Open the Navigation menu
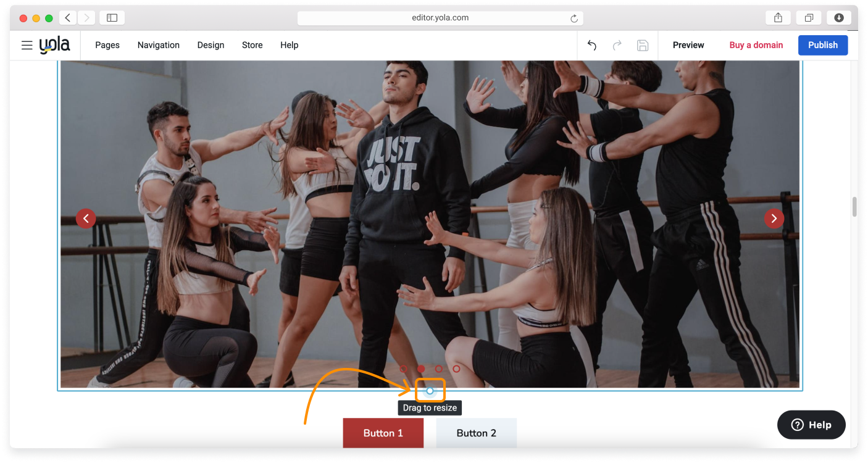This screenshot has width=868, height=463. 158,45
